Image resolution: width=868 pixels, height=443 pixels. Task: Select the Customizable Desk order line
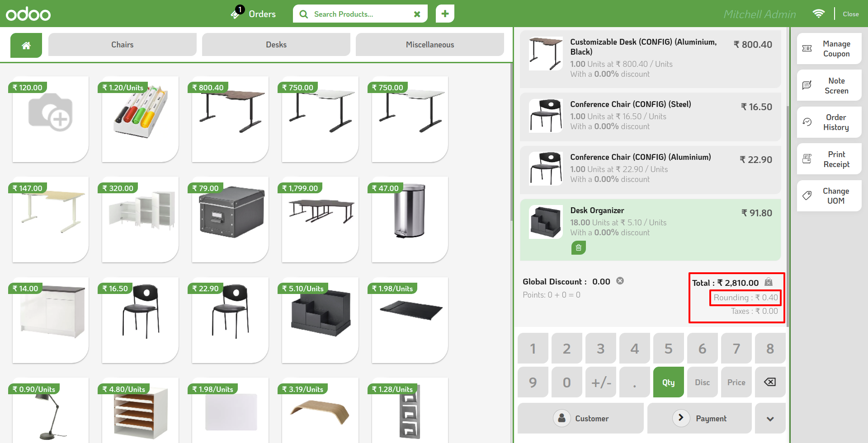[x=650, y=59]
